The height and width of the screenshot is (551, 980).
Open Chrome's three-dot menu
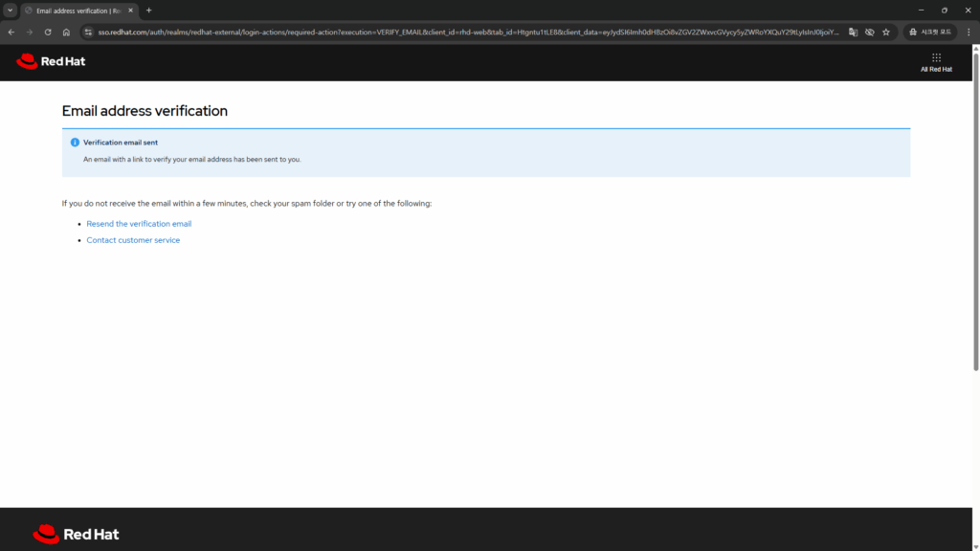coord(968,32)
